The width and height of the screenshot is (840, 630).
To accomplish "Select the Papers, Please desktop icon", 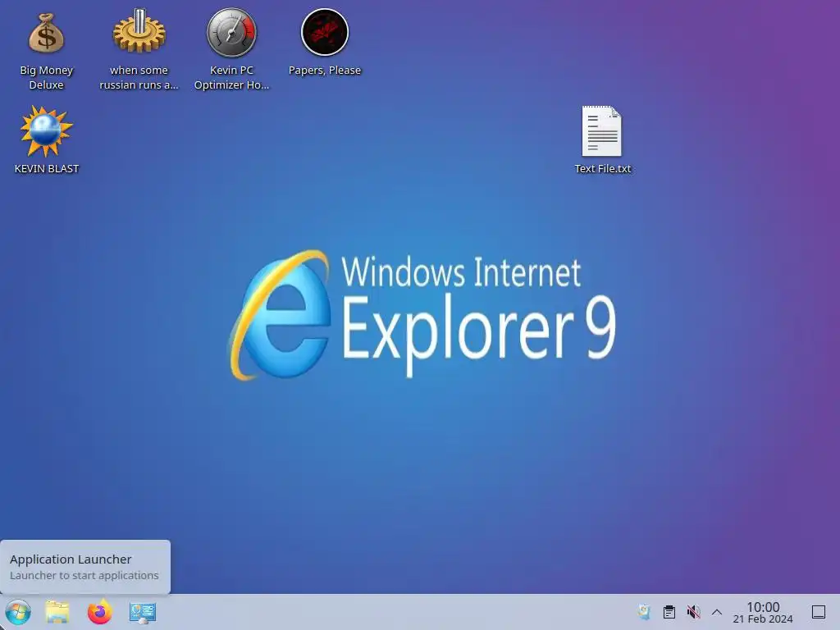I will pos(325,33).
